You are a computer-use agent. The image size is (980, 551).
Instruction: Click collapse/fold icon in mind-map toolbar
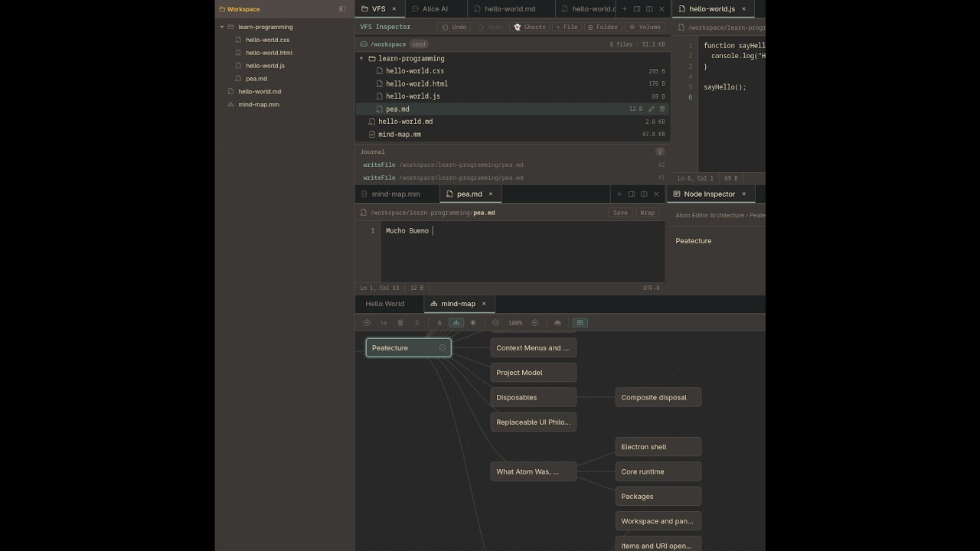[417, 323]
